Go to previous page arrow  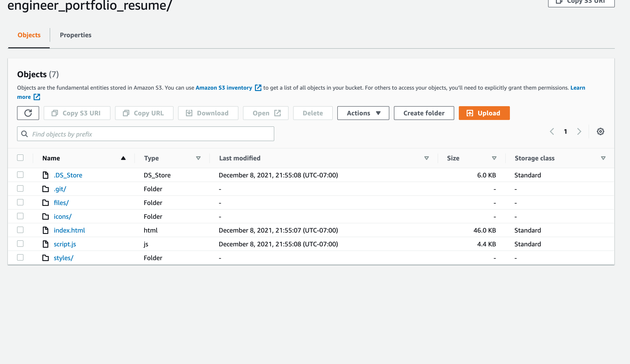coord(552,132)
